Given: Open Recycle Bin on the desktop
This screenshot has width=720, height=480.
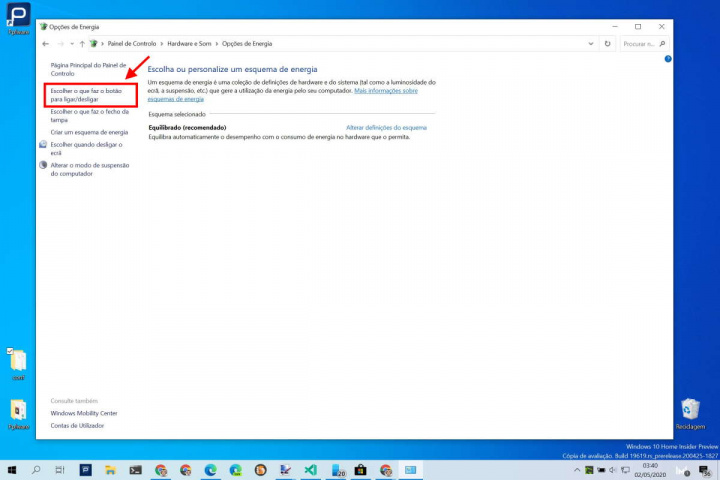Looking at the screenshot, I should (x=690, y=409).
